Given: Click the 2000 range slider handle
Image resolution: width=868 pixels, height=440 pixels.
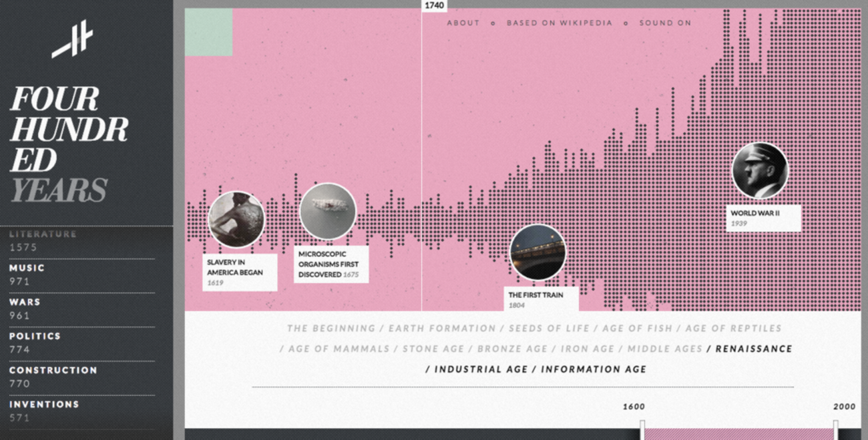Looking at the screenshot, I should coord(835,430).
